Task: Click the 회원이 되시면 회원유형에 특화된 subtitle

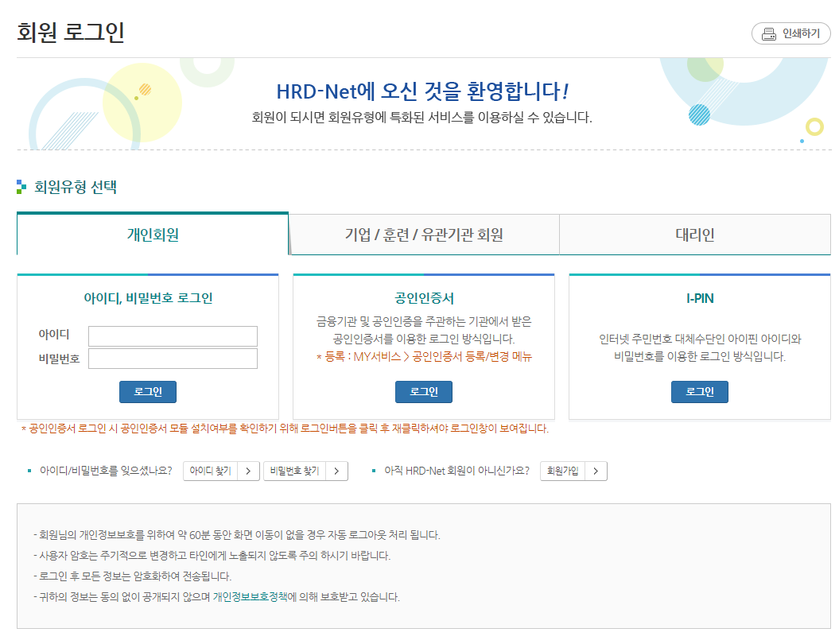Action: click(421, 117)
